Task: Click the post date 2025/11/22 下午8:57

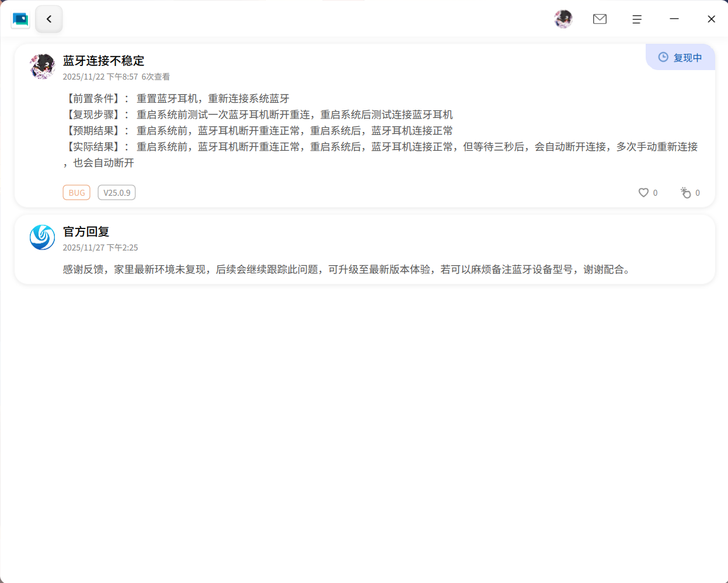Action: pos(100,77)
